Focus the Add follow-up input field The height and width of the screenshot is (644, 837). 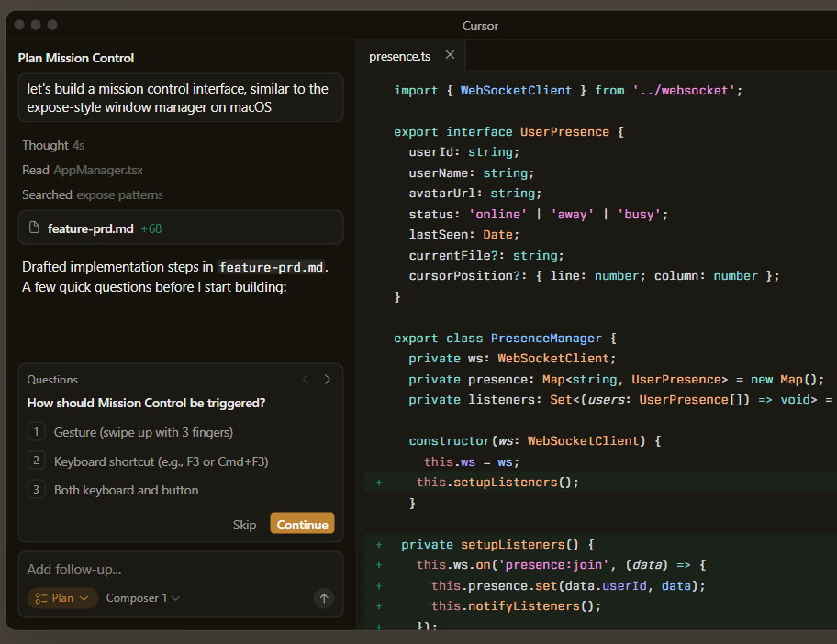point(165,570)
